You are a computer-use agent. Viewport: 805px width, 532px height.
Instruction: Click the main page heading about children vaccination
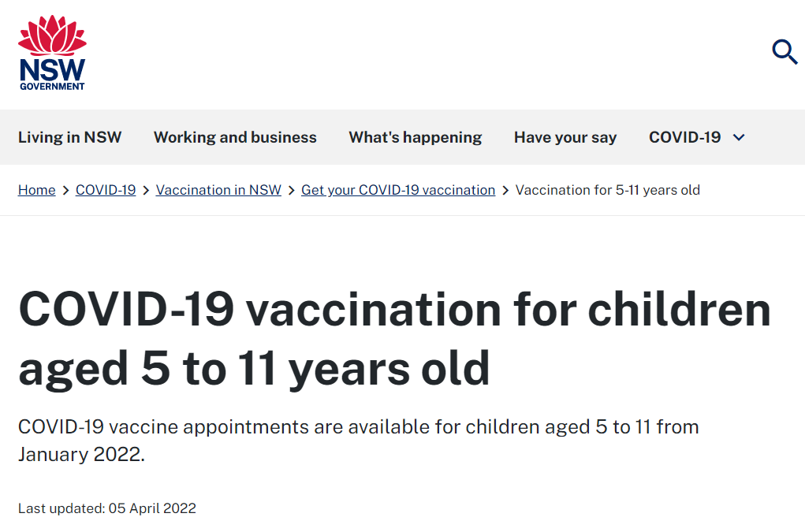394,339
